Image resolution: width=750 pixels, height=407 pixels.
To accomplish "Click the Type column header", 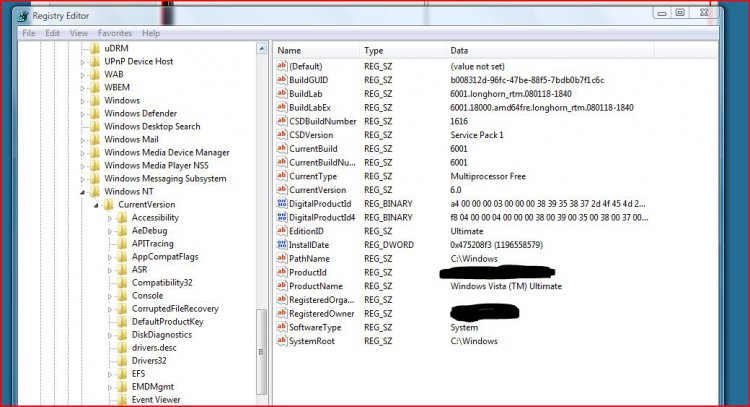I will tap(403, 50).
